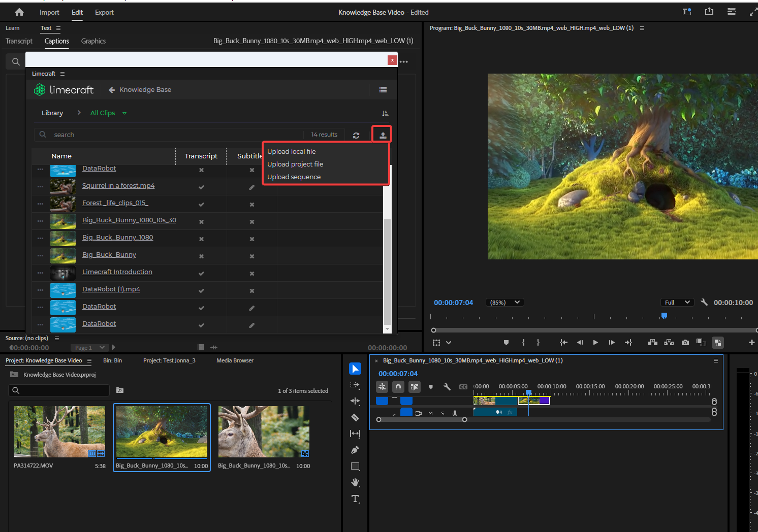
Task: Open Quick Export share icon
Action: pyautogui.click(x=709, y=12)
